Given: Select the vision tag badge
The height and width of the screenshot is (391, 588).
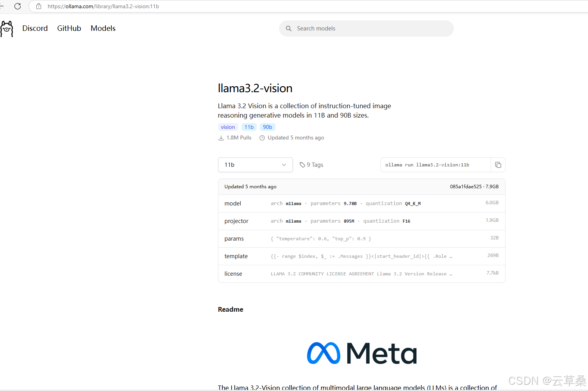Looking at the screenshot, I should coord(228,127).
